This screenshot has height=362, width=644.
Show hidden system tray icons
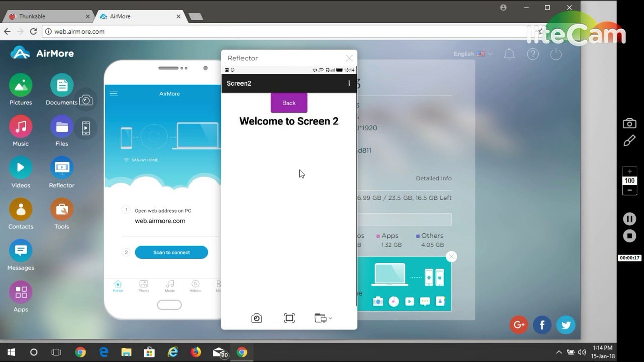click(x=559, y=352)
